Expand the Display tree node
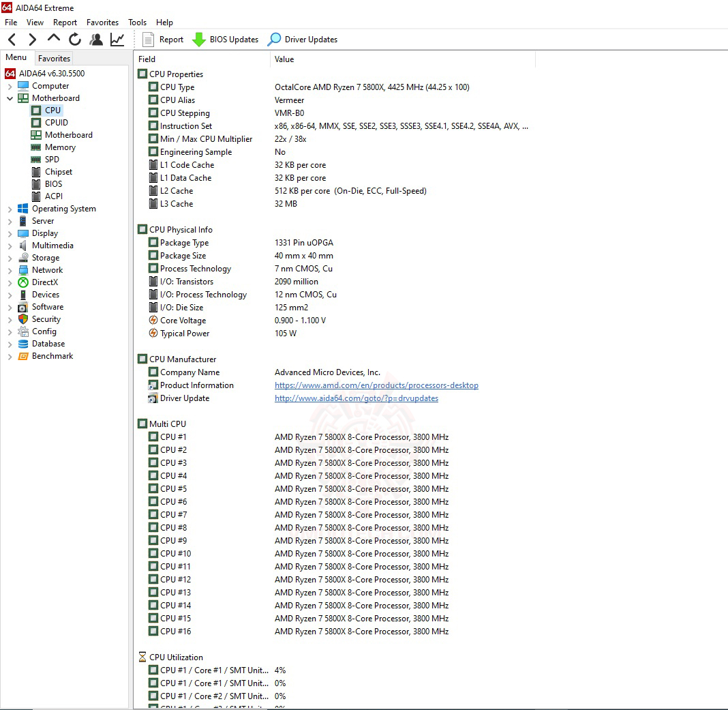Screen dimensions: 728x710 coord(10,234)
